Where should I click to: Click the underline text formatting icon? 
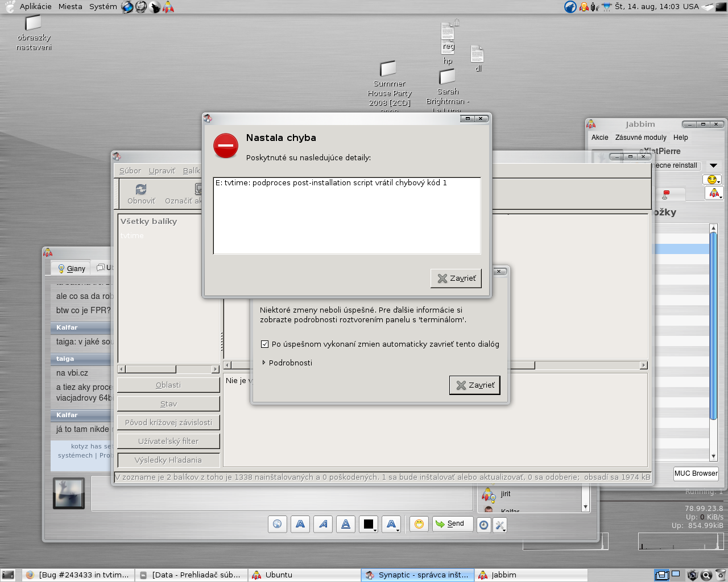[x=346, y=524]
